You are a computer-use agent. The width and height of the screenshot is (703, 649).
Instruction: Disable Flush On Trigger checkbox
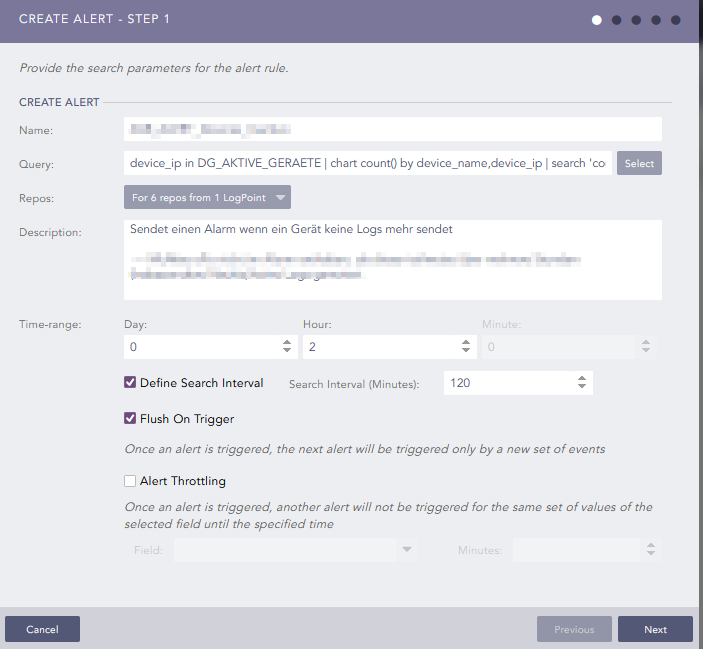coord(130,419)
